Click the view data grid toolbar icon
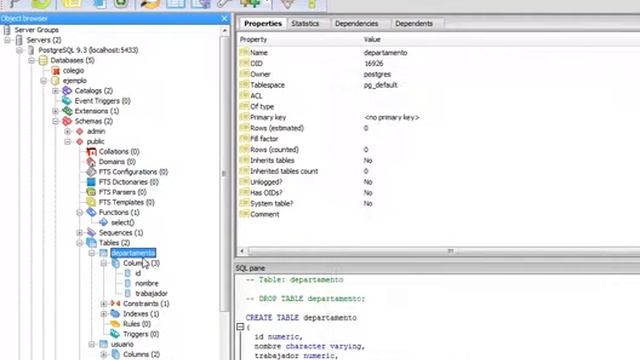The width and height of the screenshot is (640, 360). coord(176,4)
